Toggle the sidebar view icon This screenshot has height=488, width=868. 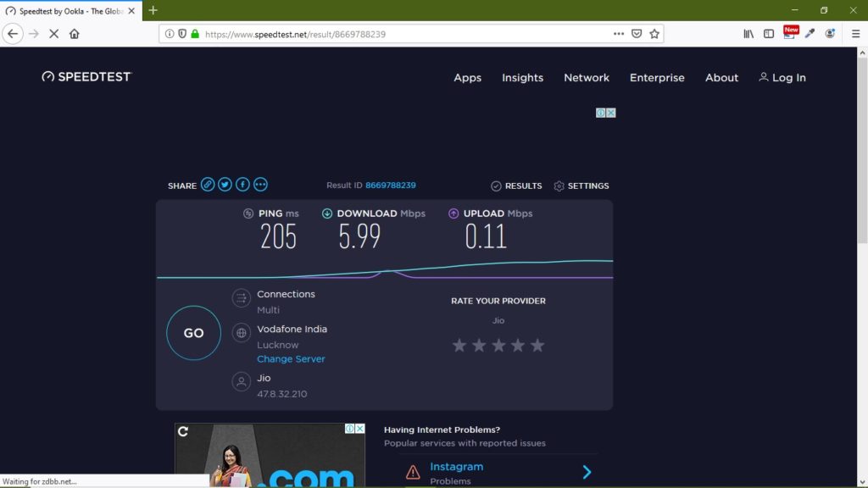pos(769,34)
